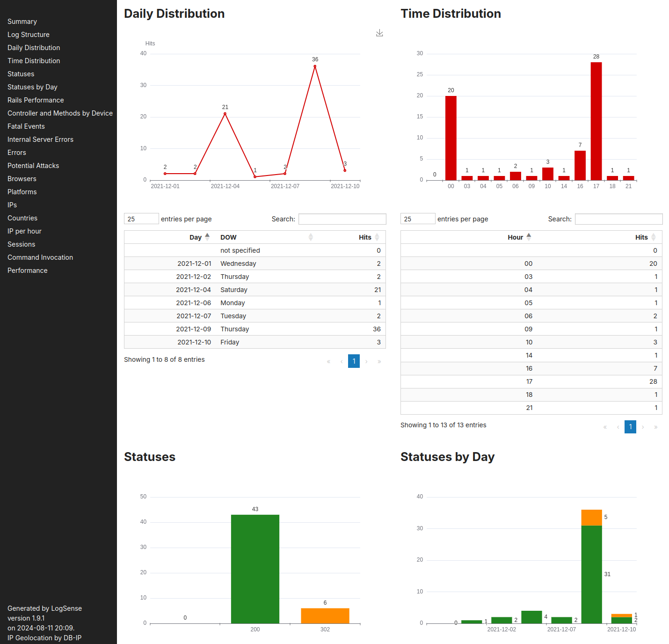Select 'Showing 1 to 13 of 13 entries' text
This screenshot has height=644, width=669.
(x=444, y=425)
